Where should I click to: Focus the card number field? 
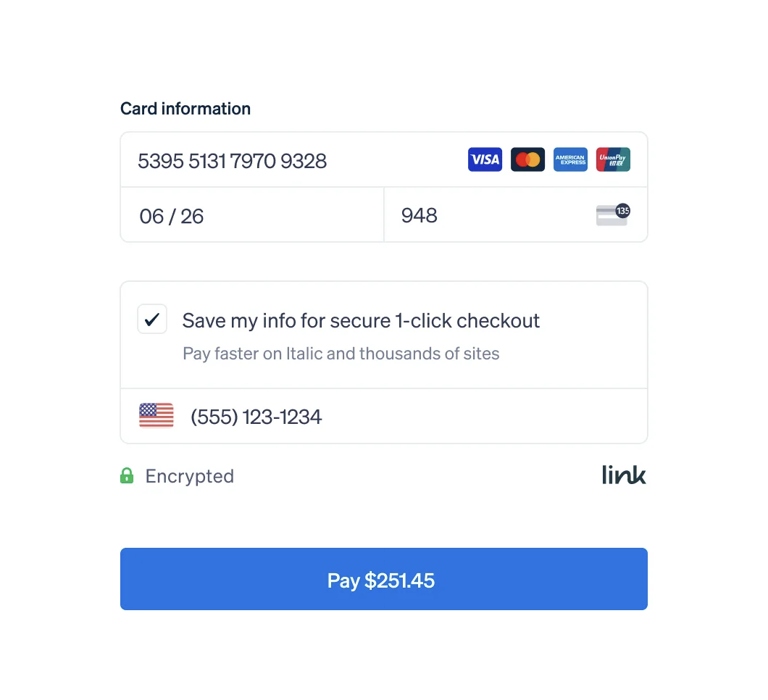click(290, 160)
